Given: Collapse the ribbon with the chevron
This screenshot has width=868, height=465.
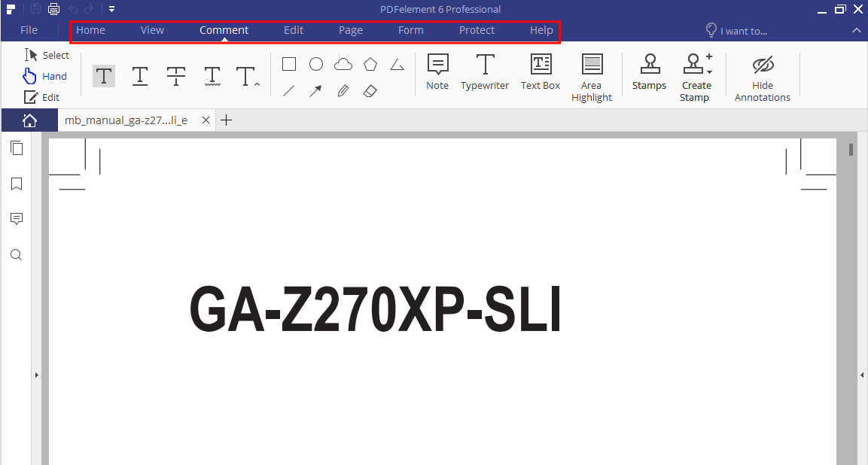Looking at the screenshot, I should pyautogui.click(x=857, y=30).
